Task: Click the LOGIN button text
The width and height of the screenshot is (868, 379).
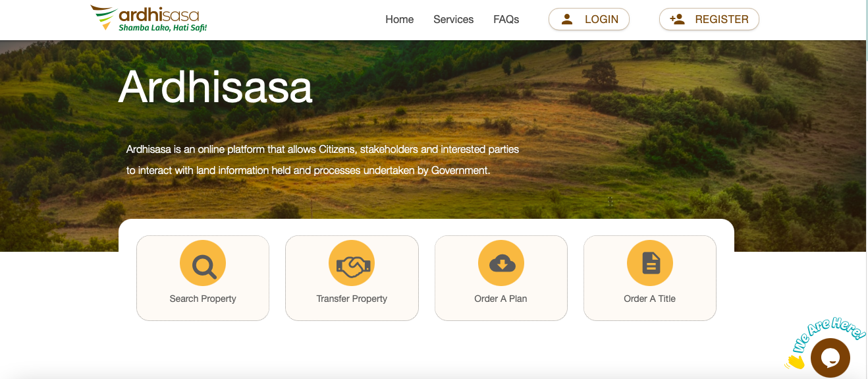Action: (601, 19)
